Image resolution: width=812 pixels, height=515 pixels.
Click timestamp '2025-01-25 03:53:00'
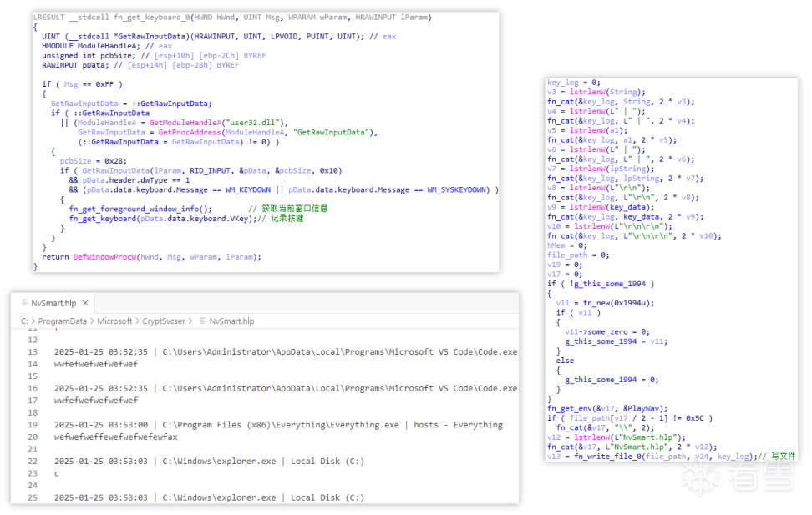101,425
